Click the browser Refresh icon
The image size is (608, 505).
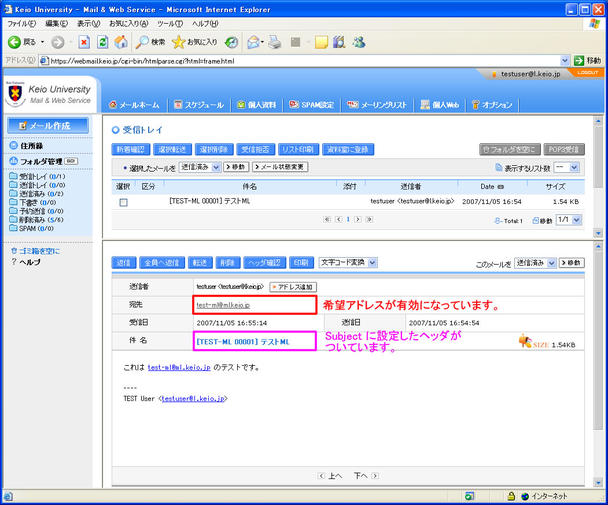101,42
